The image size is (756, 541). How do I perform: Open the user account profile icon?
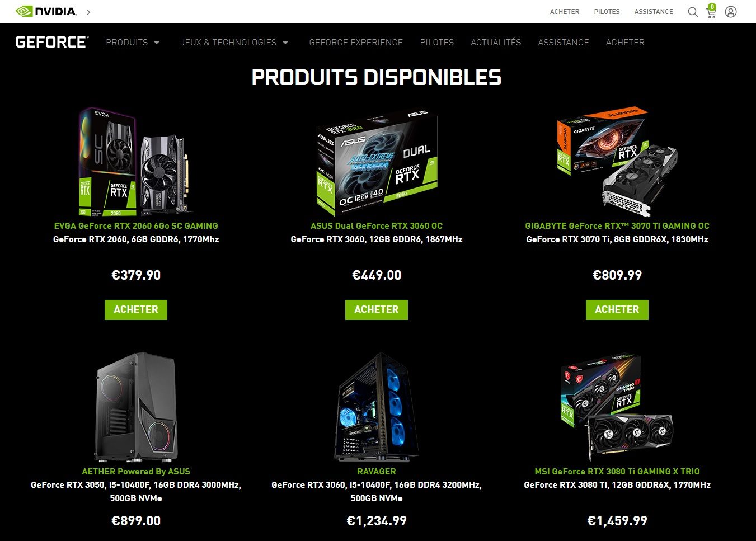(x=731, y=12)
